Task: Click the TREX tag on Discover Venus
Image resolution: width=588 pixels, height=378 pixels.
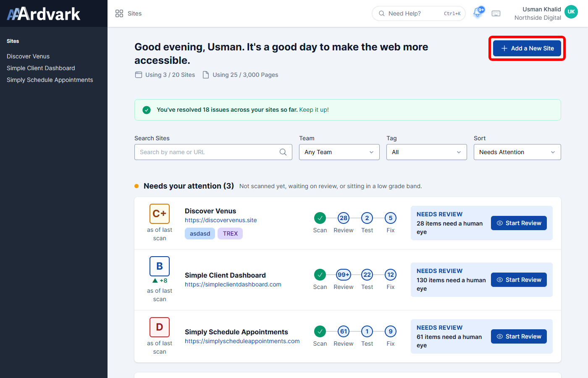Action: pyautogui.click(x=230, y=234)
